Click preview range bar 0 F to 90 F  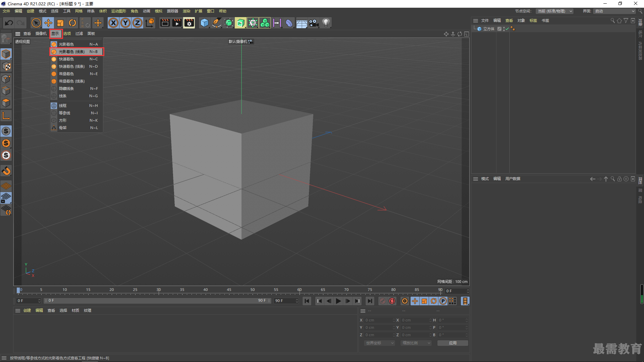point(157,301)
